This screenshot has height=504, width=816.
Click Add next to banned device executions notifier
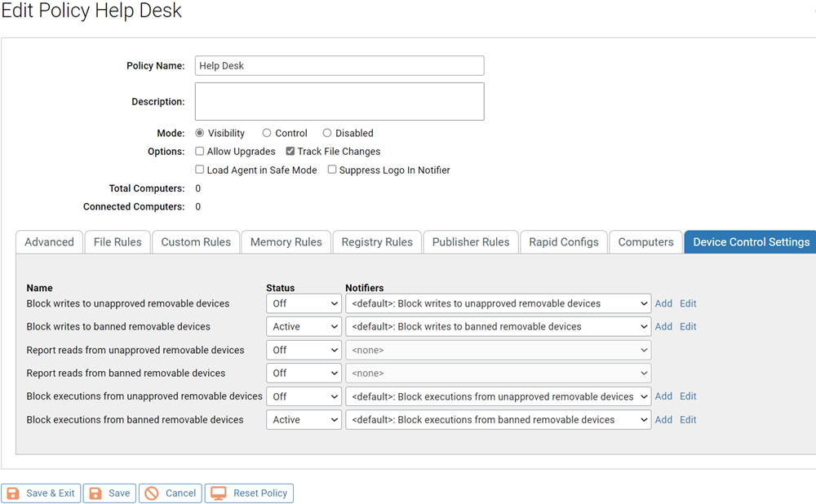(663, 419)
